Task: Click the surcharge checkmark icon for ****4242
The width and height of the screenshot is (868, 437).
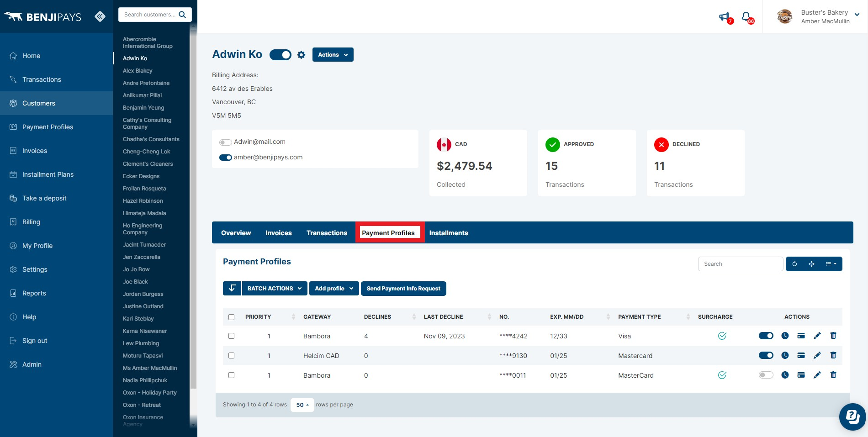Action: coord(722,336)
